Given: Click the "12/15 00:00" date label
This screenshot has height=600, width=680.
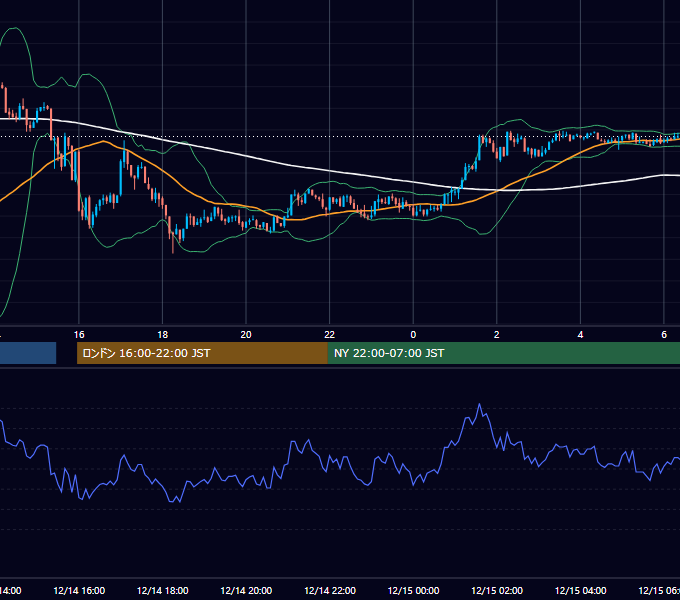Looking at the screenshot, I should tap(413, 590).
